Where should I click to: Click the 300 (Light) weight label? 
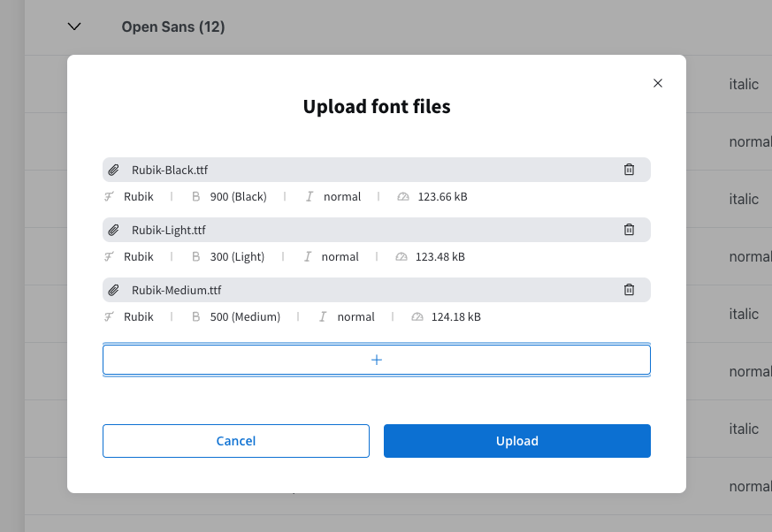(237, 256)
